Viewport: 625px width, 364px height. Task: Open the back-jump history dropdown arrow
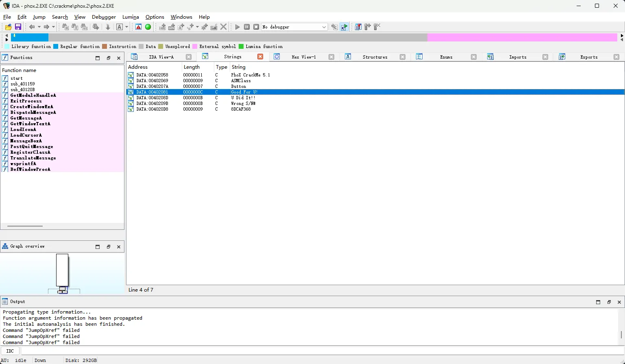[39, 27]
